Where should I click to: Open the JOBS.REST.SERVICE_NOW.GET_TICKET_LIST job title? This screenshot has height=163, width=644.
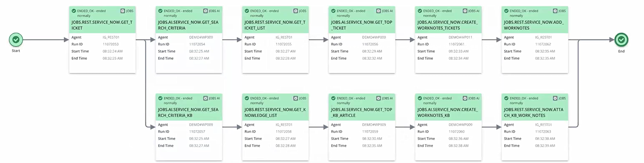[275, 25]
